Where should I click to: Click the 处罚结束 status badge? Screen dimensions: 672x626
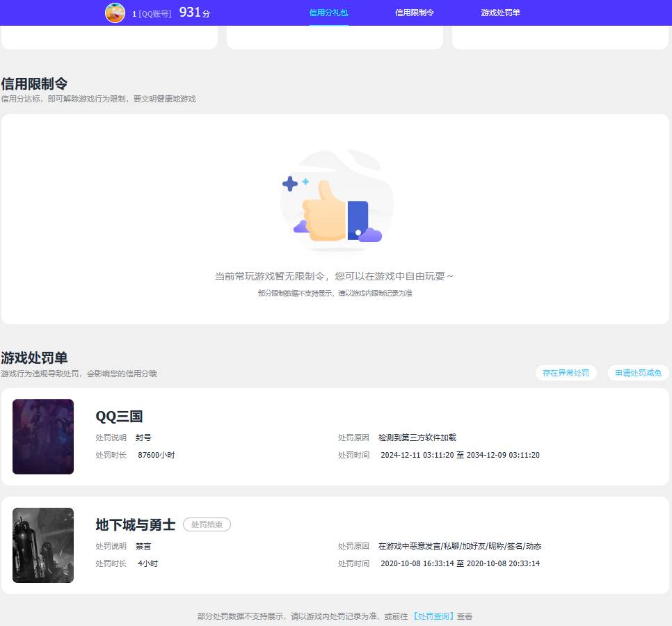(x=207, y=525)
